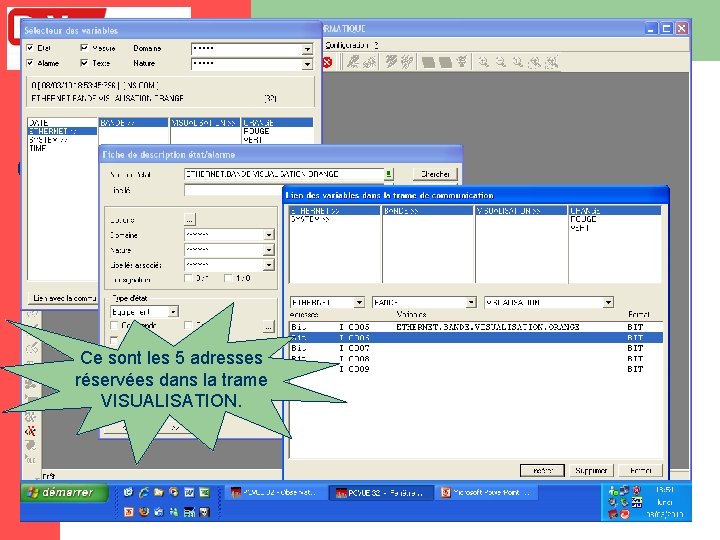Expand Domaine dropdown in Fiche de description

click(269, 235)
